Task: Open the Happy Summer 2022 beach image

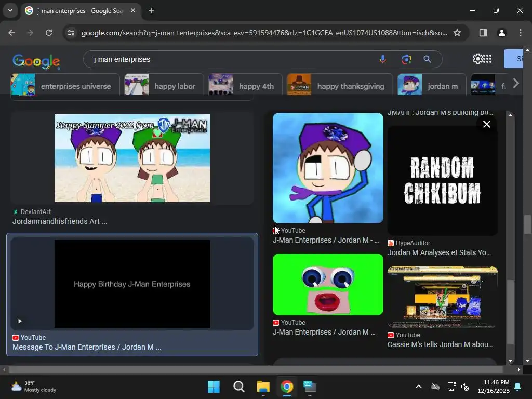Action: point(132,158)
